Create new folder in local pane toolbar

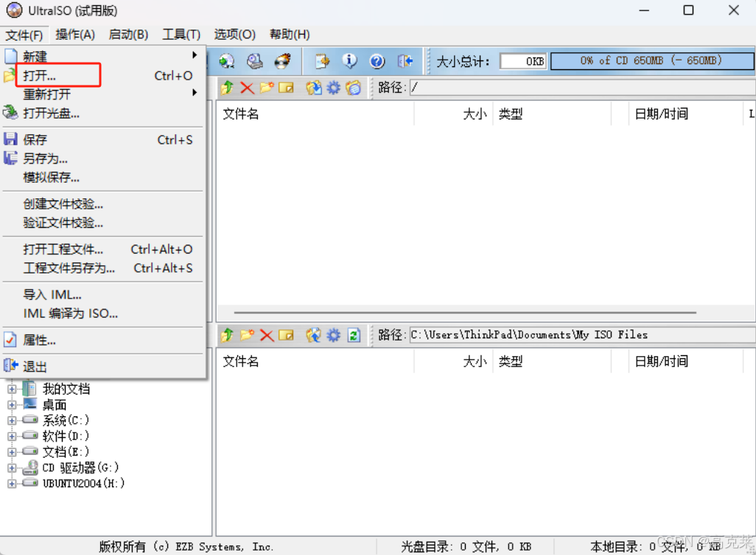click(x=247, y=335)
